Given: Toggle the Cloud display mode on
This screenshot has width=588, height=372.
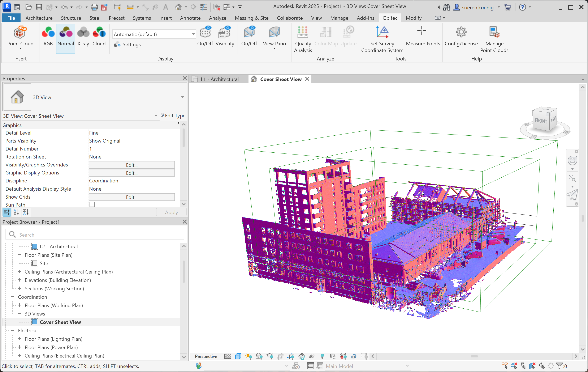Looking at the screenshot, I should [99, 37].
